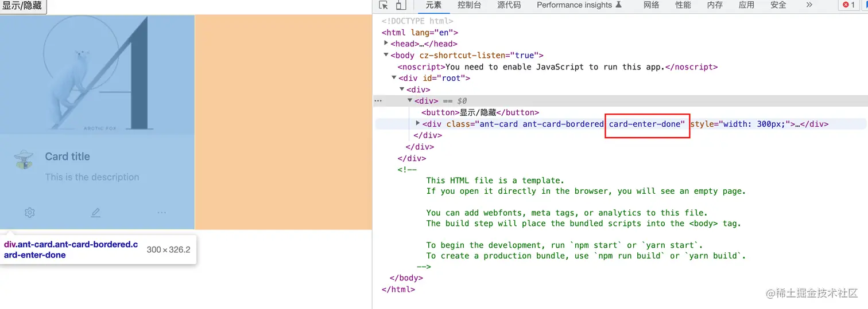Screen dimensions: 868x309
Task: Switch to the 源代码 tab
Action: (x=509, y=5)
